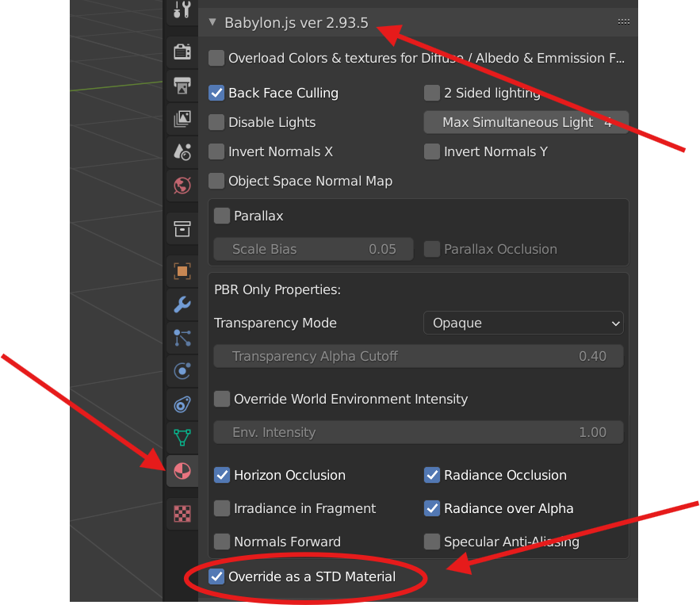Enable Overload Colors & textures checkbox
Screen dimensions: 700x605
tap(216, 58)
